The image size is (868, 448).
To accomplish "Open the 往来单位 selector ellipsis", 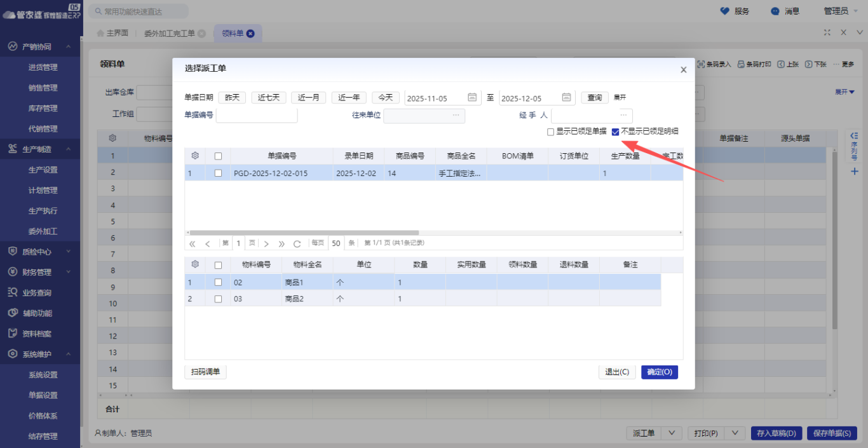I will click(x=456, y=115).
